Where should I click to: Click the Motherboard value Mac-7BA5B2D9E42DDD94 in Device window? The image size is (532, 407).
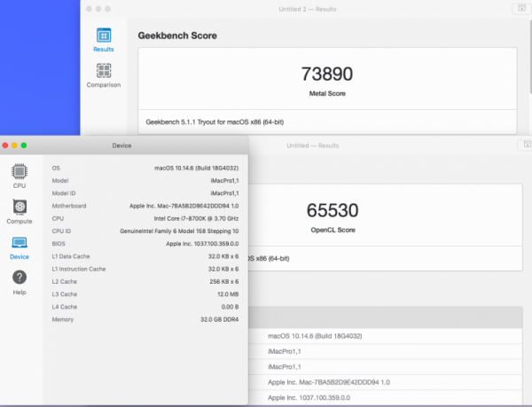click(x=184, y=206)
